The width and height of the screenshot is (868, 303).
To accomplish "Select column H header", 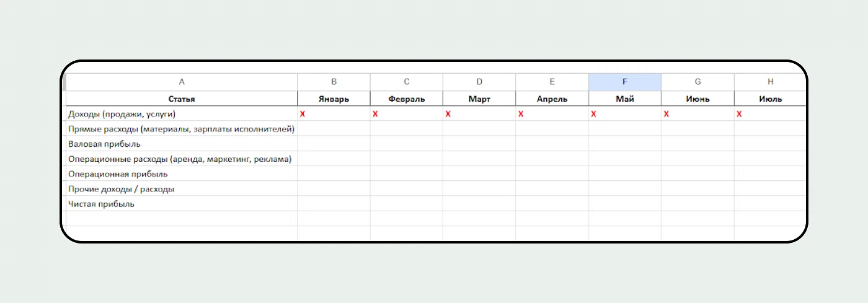I will pyautogui.click(x=770, y=82).
